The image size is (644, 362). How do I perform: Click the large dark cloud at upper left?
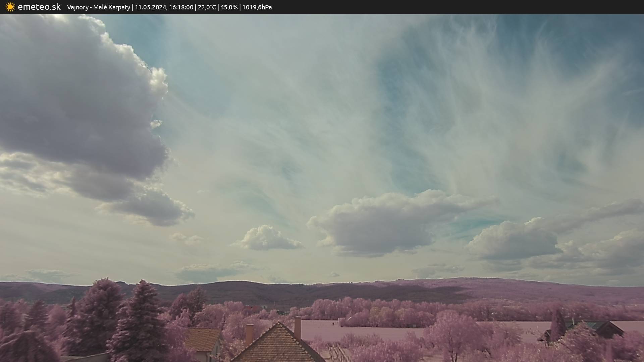[74, 97]
